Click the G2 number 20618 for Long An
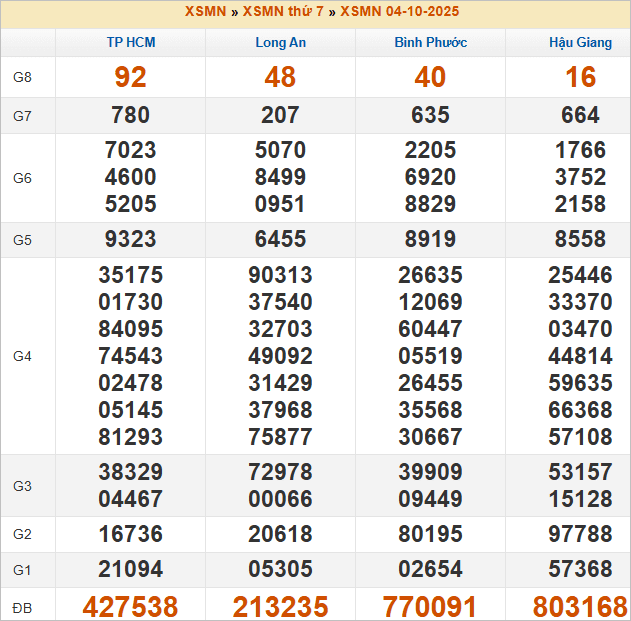 click(x=280, y=535)
